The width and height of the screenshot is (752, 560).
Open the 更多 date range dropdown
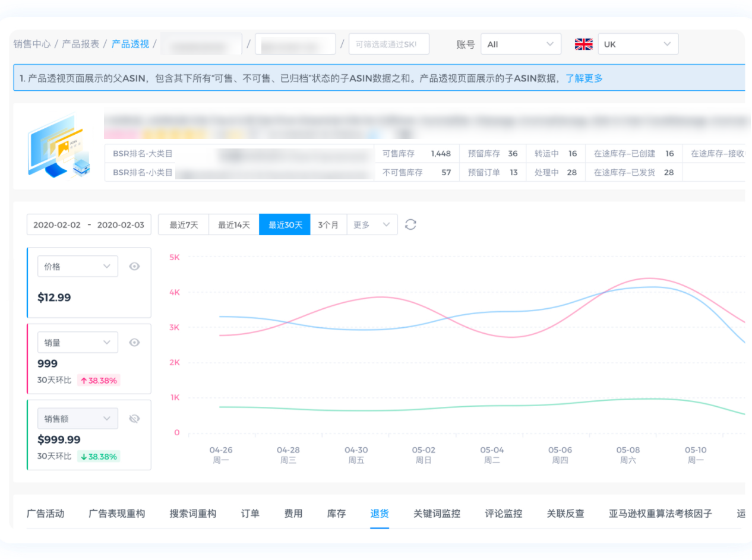point(372,225)
